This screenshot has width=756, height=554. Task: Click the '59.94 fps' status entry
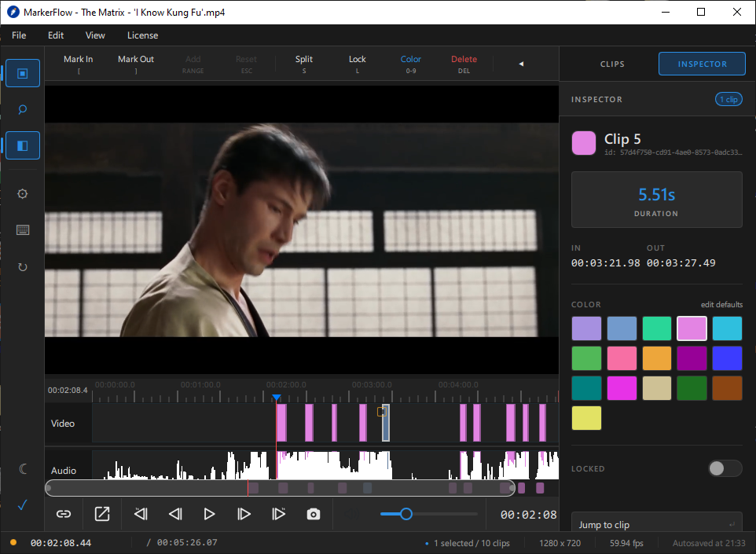[x=626, y=543]
